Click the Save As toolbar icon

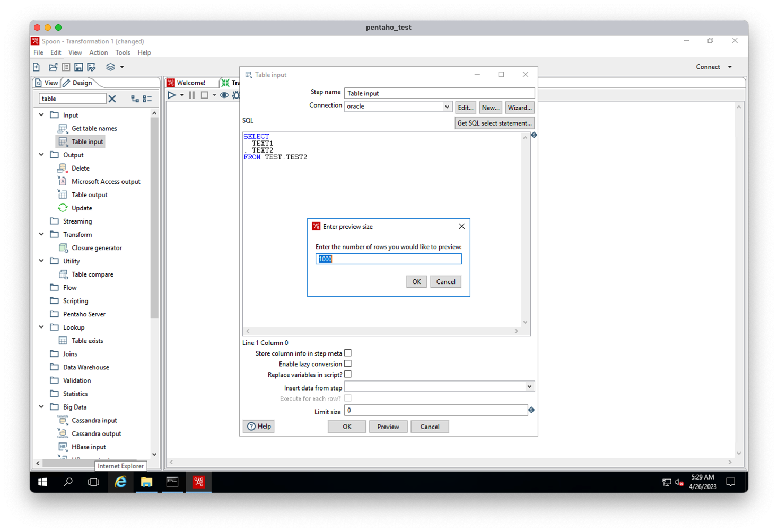click(91, 67)
